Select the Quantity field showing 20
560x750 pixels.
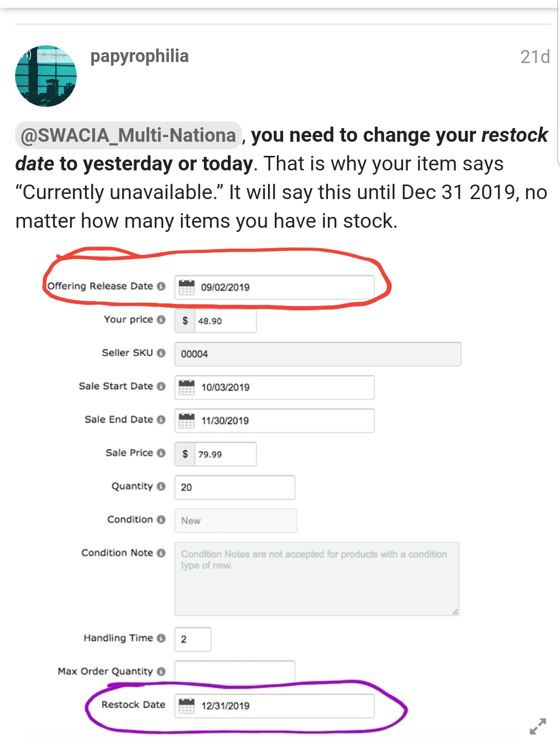pos(235,487)
